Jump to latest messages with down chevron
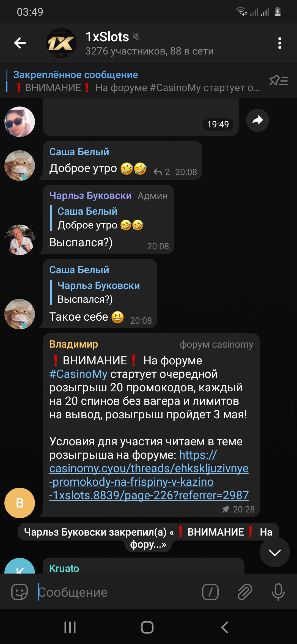The width and height of the screenshot is (297, 644). click(x=275, y=552)
